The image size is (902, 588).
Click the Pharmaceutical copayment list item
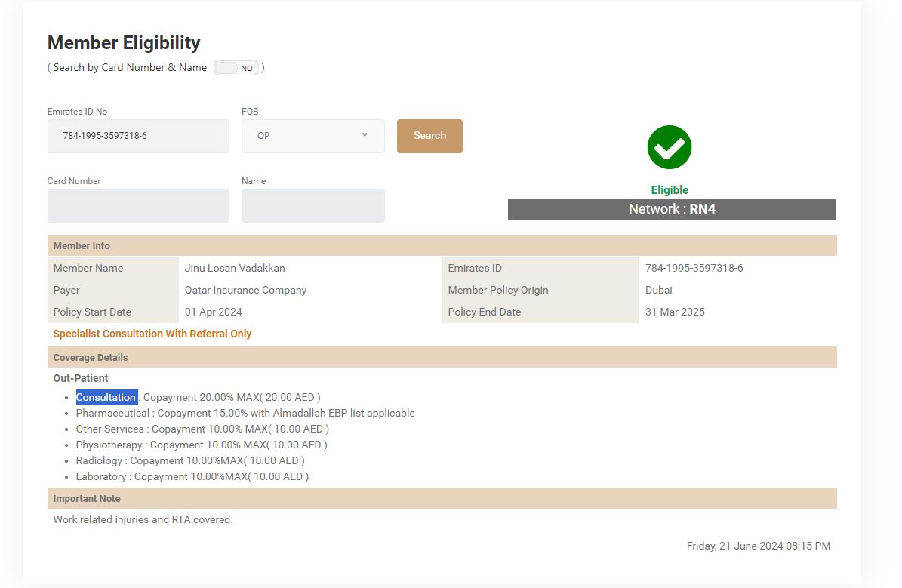[x=245, y=413]
